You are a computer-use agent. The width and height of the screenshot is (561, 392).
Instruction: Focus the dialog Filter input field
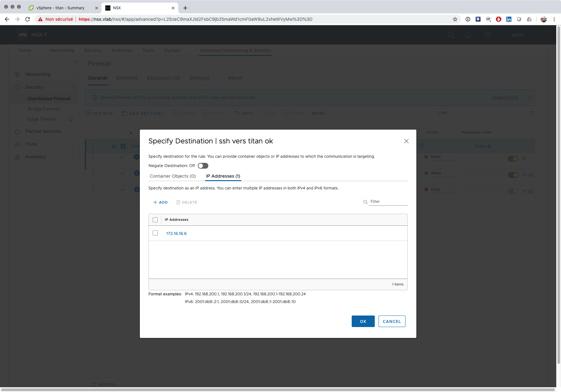point(388,202)
